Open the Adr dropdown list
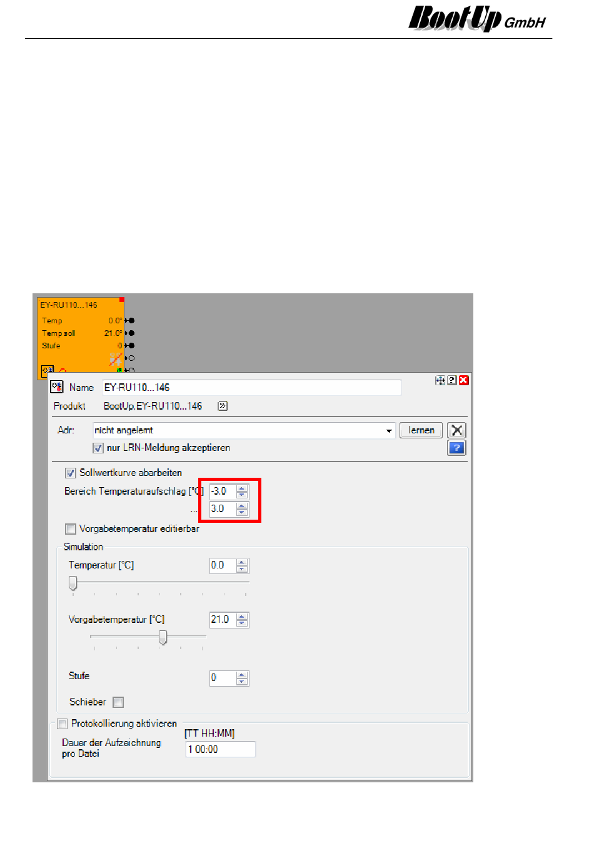Viewport: 594px width, 868px height. point(389,431)
